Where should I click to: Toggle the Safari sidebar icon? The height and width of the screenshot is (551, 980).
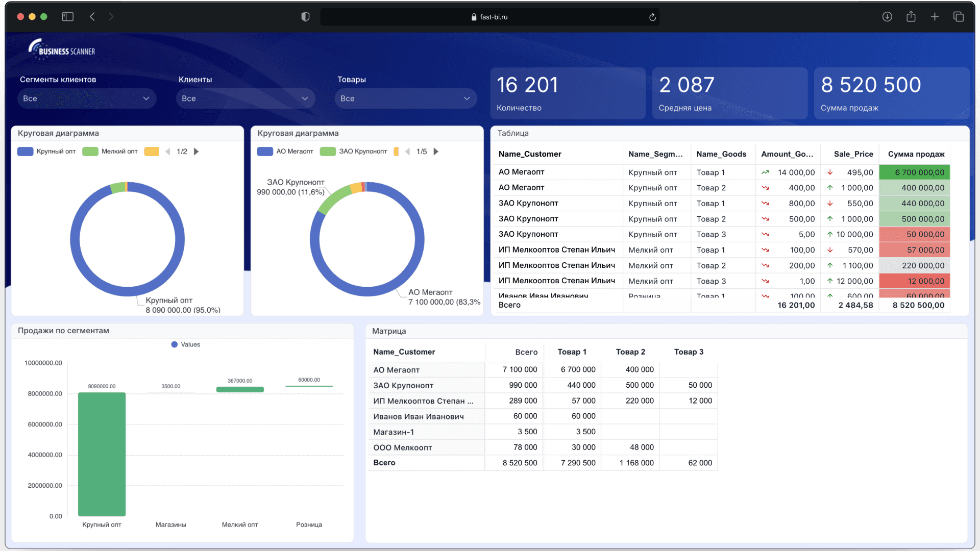[67, 17]
